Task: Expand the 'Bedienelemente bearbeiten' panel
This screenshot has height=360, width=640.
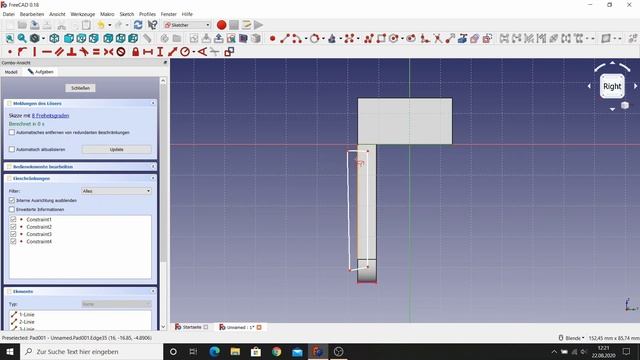Action: (x=153, y=167)
